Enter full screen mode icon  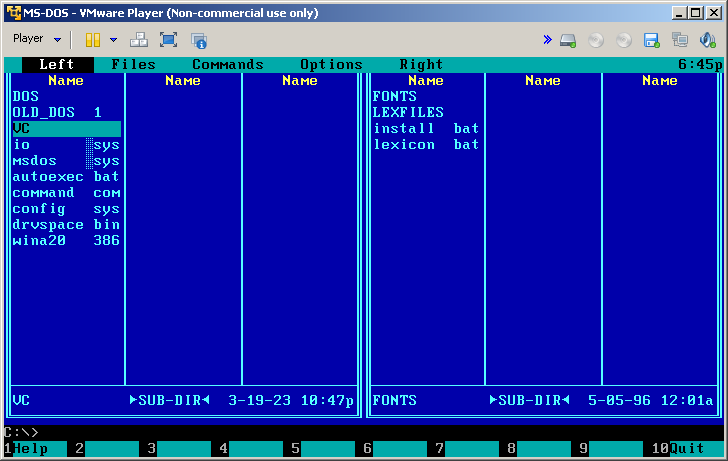(169, 40)
